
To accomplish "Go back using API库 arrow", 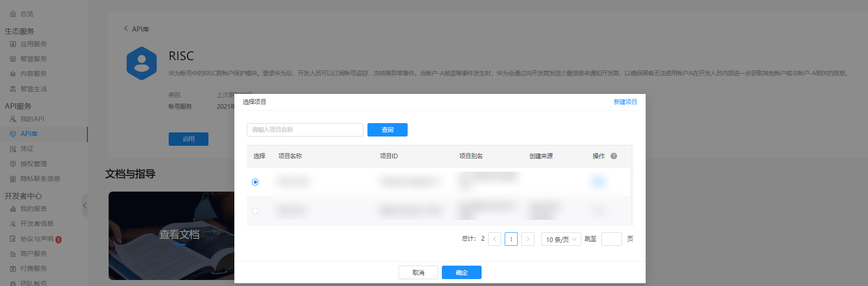I will click(126, 29).
